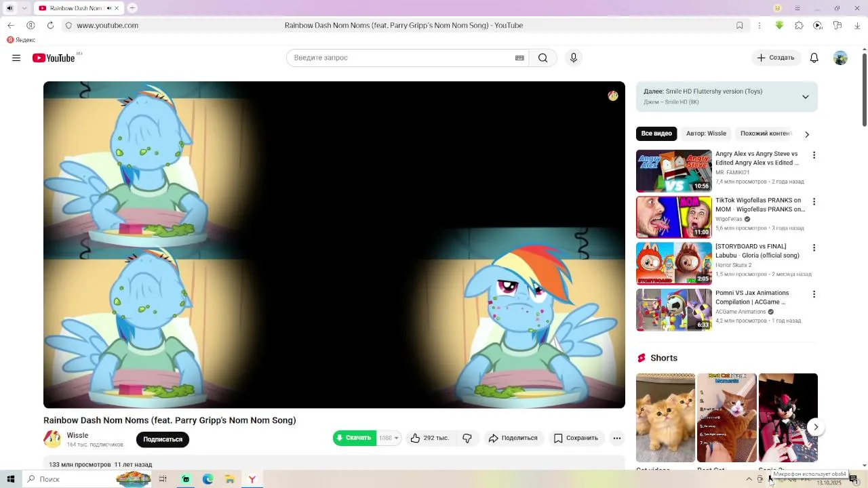Click the Создать create button
Screen dimensions: 868x488
coord(776,58)
